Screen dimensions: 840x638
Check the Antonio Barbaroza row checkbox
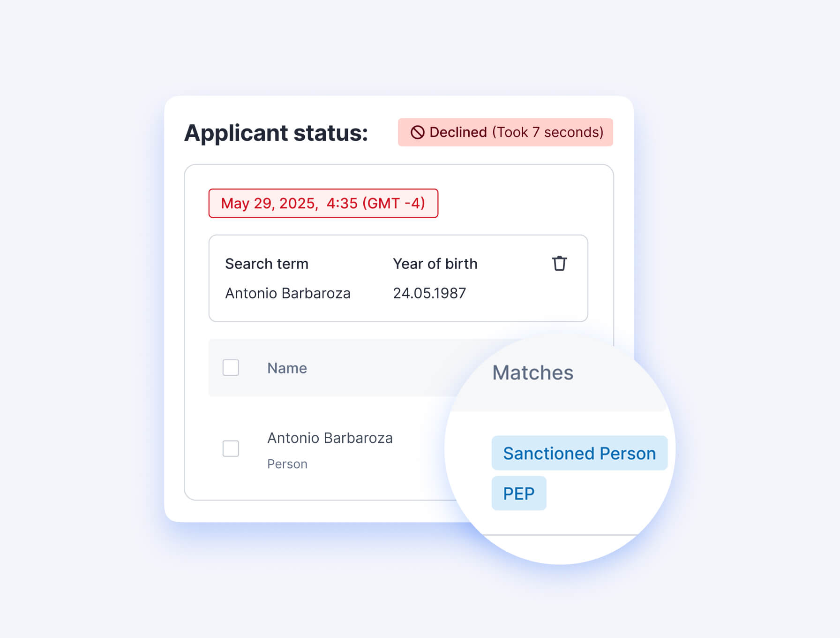[231, 448]
